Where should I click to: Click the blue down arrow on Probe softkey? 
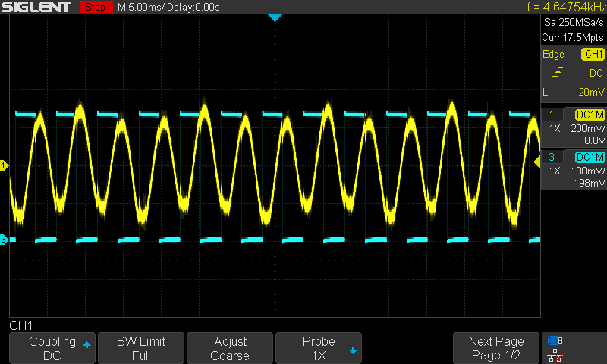(353, 351)
